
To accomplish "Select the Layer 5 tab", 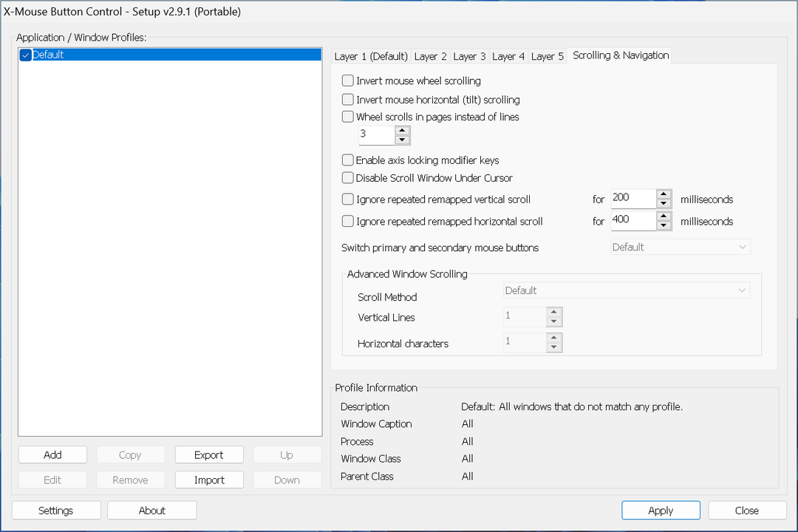I will 548,55.
